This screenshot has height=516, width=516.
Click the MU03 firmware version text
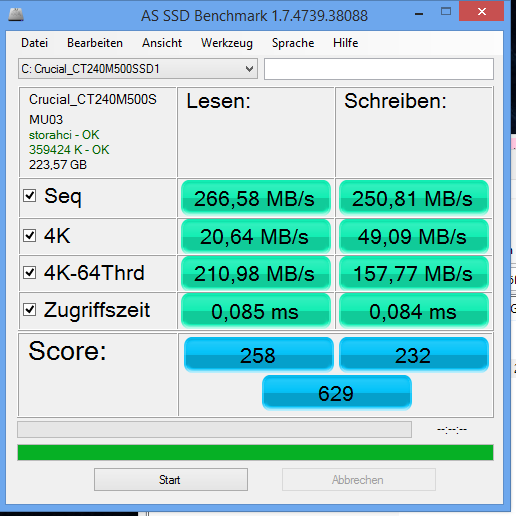(46, 120)
